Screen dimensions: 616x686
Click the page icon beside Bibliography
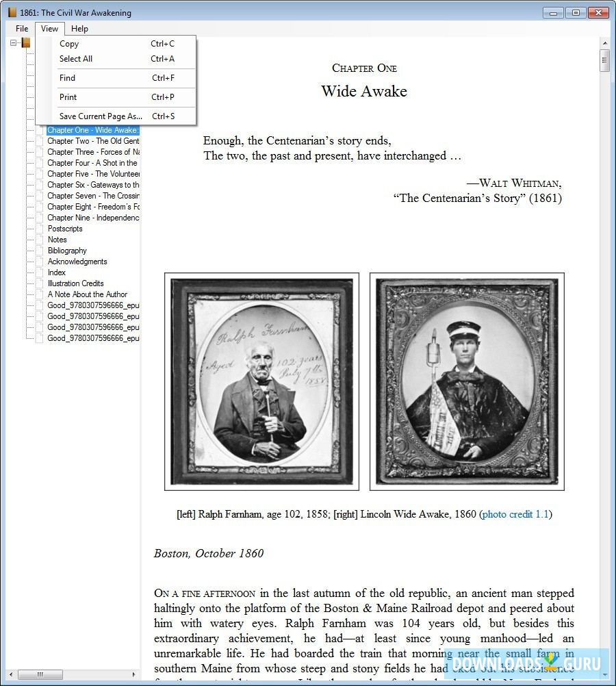click(x=39, y=251)
